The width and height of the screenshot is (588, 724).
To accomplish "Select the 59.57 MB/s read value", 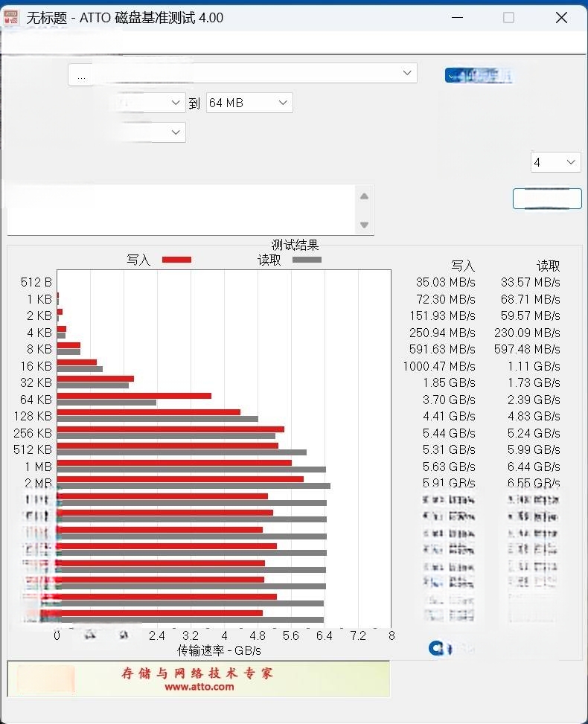I will (x=530, y=315).
